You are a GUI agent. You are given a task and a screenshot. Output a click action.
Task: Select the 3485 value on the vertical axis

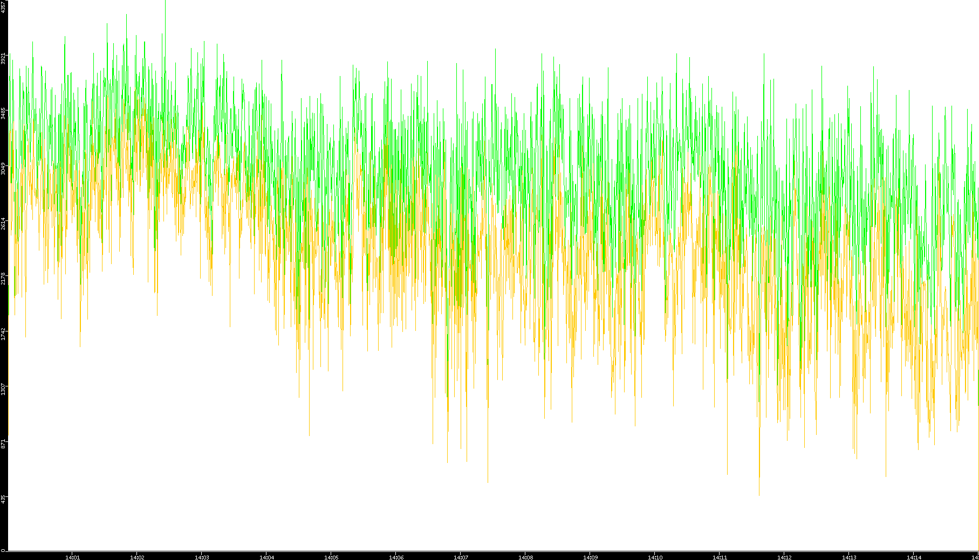point(3,113)
